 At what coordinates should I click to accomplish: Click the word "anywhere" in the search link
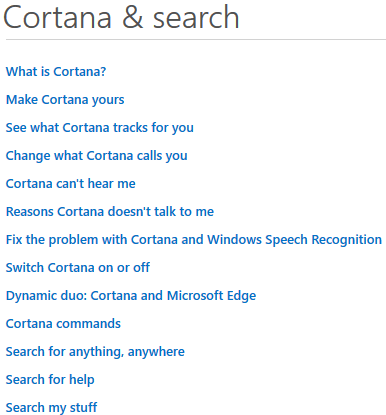156,352
